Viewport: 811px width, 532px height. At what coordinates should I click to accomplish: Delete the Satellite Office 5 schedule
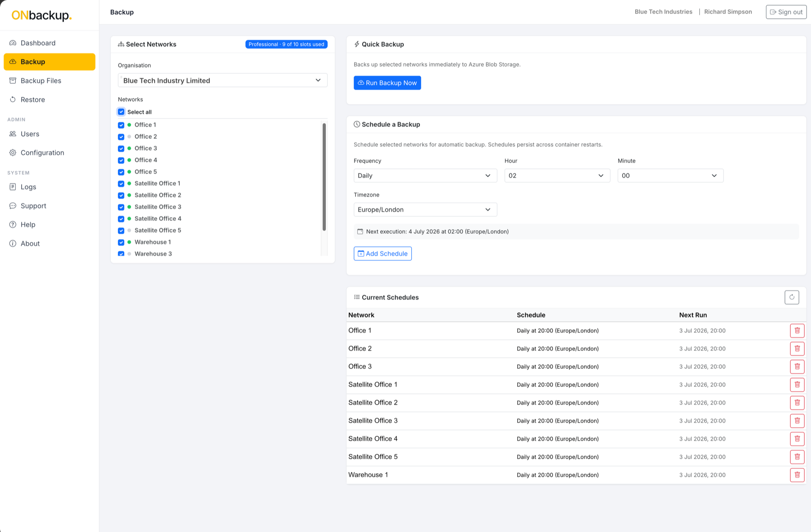[797, 457]
